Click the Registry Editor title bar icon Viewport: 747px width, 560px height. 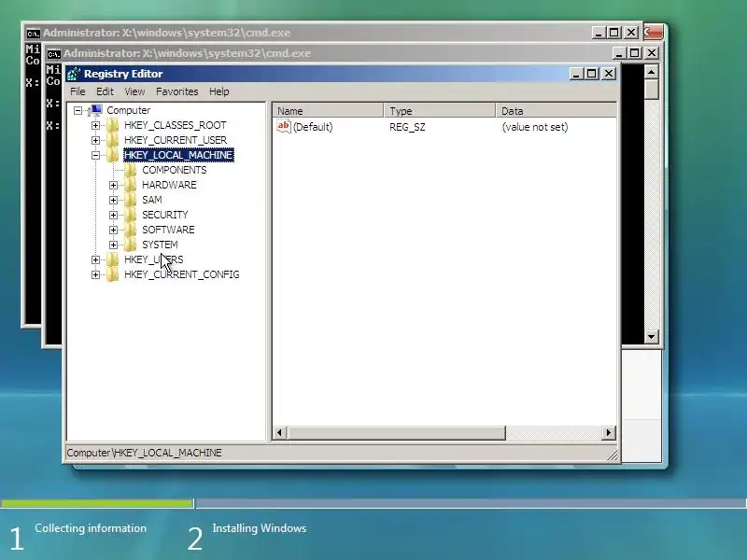coord(74,74)
